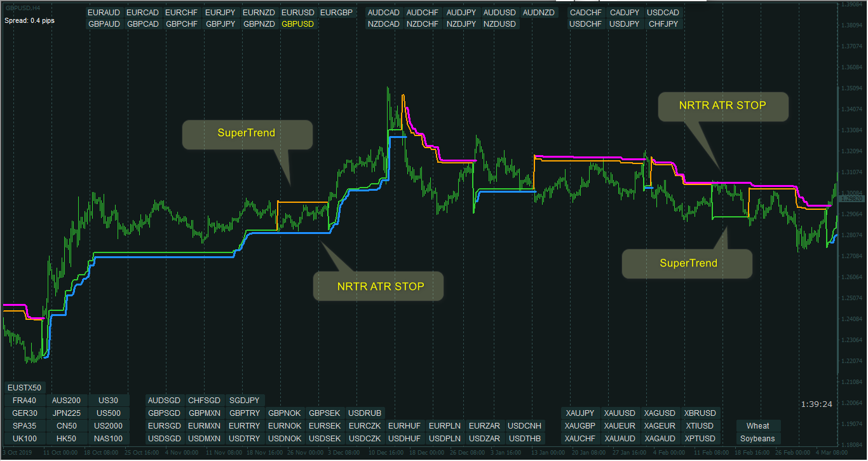The image size is (868, 461).
Task: Open CADJPY pair
Action: (625, 13)
